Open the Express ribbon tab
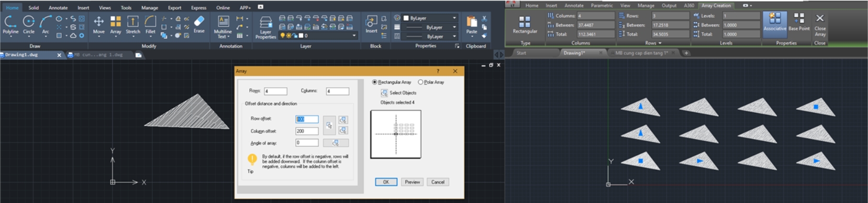The height and width of the screenshot is (203, 868). pos(198,8)
